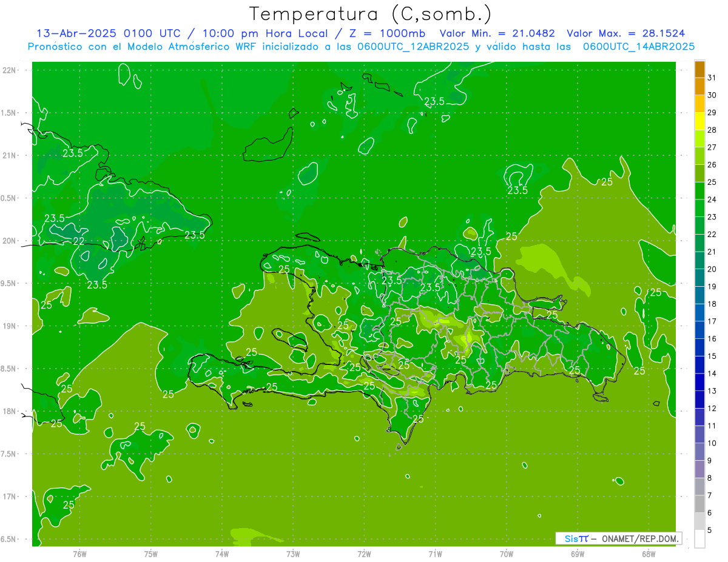Click color scale label 29
Viewport: 728px width, 562px height.
click(x=712, y=113)
